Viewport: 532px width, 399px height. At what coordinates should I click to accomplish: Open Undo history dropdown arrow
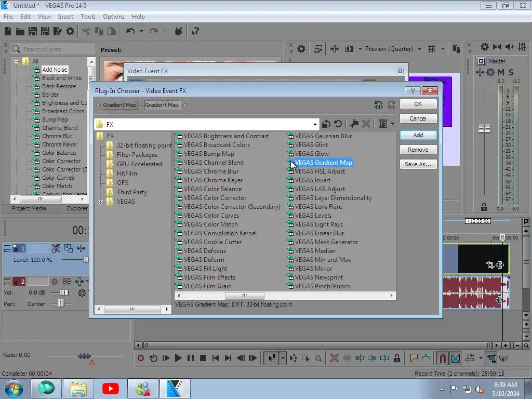pos(141,31)
